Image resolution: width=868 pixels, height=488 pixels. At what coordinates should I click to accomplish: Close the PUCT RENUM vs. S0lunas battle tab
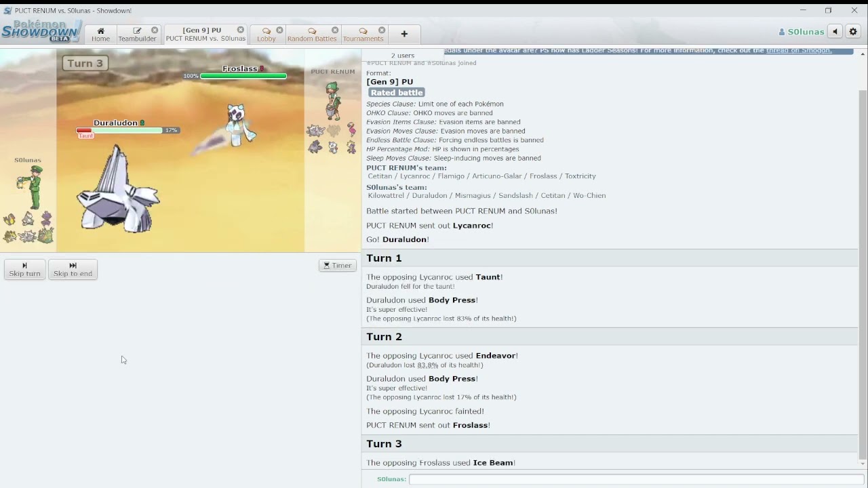[241, 30]
